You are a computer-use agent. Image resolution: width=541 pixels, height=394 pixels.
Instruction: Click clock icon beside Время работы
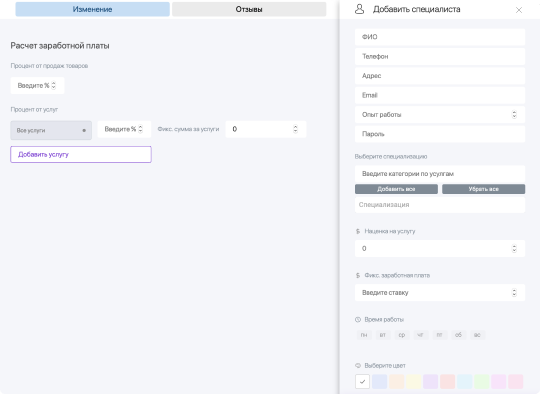358,319
